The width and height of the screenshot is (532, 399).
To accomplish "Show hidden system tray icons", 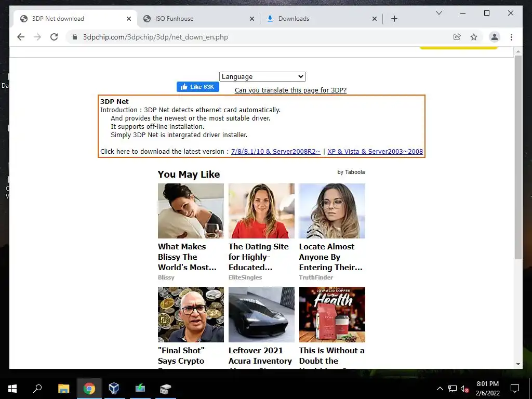I will [x=440, y=389].
